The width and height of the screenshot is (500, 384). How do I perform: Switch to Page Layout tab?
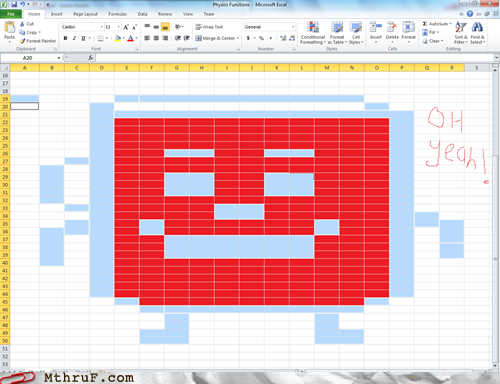pos(85,14)
